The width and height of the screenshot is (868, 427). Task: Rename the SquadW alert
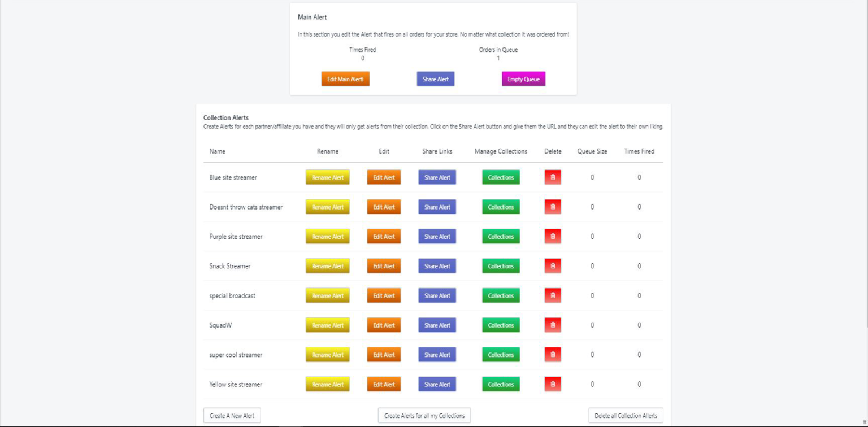pyautogui.click(x=328, y=325)
